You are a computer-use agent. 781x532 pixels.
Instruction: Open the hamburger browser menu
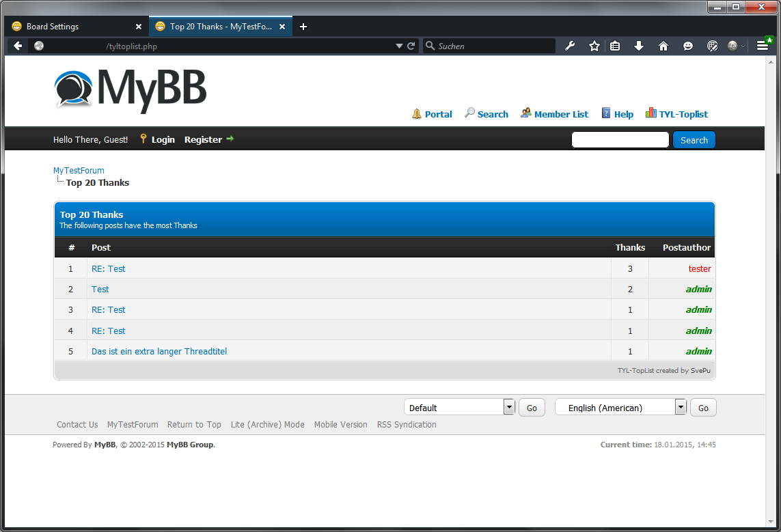(x=763, y=46)
